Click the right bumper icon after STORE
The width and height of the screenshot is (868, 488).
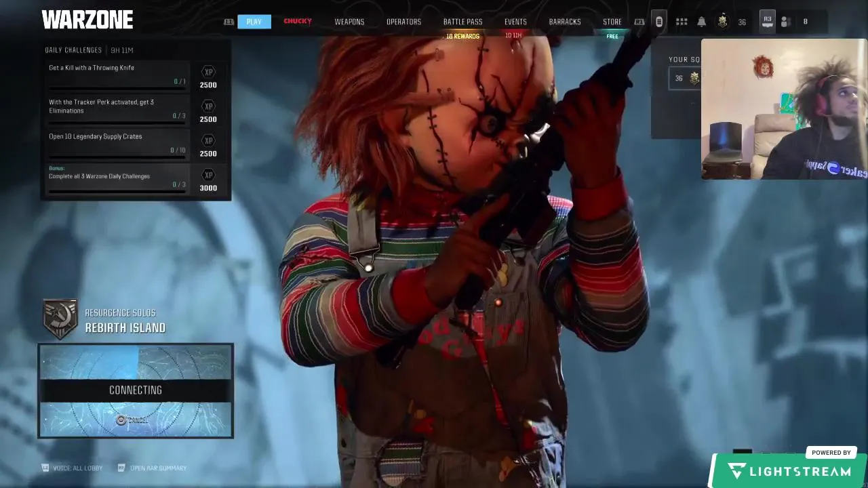pos(639,22)
